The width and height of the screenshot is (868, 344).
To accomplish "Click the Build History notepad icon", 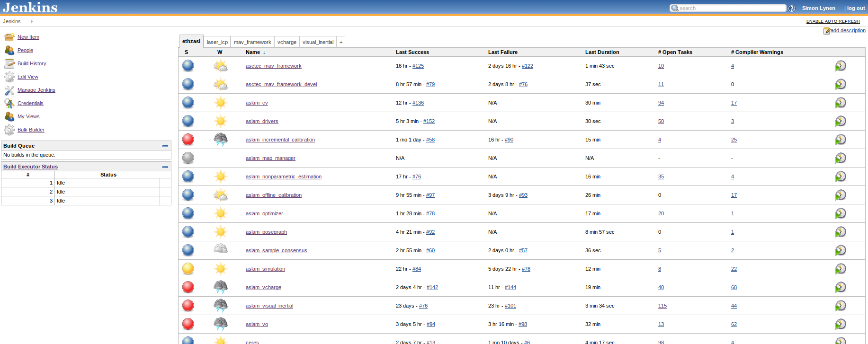I will click(x=9, y=63).
